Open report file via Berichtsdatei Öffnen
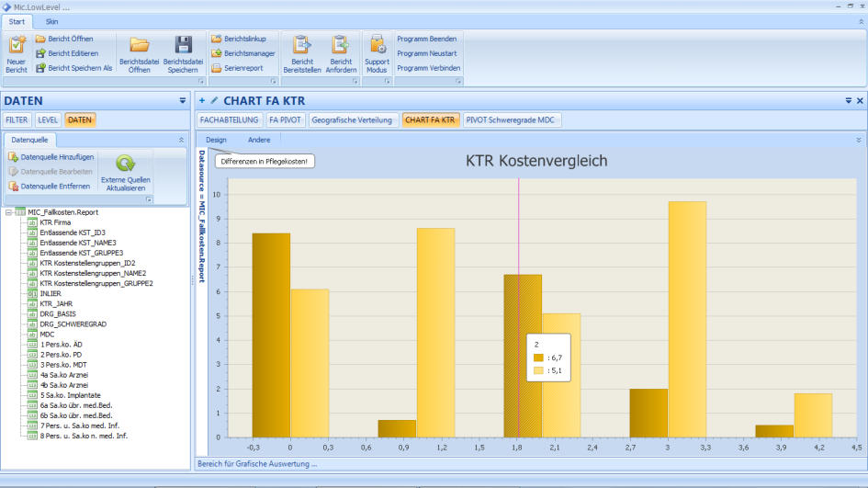The height and width of the screenshot is (488, 868). [x=140, y=45]
